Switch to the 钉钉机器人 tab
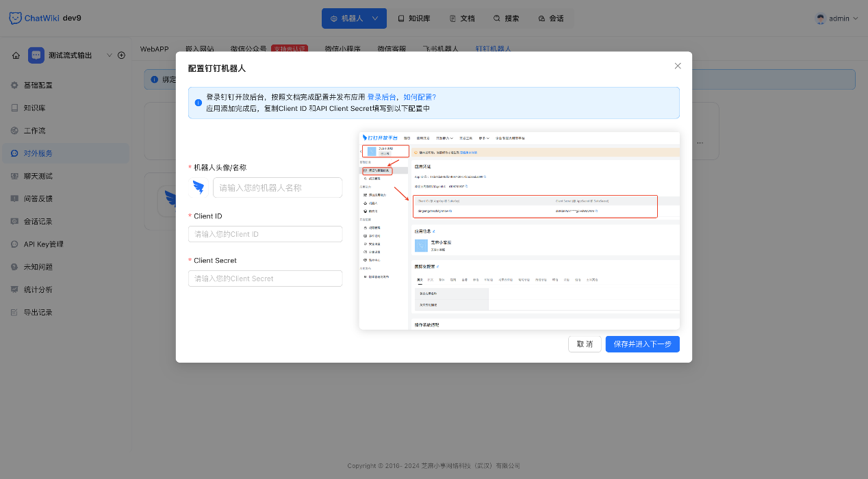The width and height of the screenshot is (868, 479). [x=494, y=49]
